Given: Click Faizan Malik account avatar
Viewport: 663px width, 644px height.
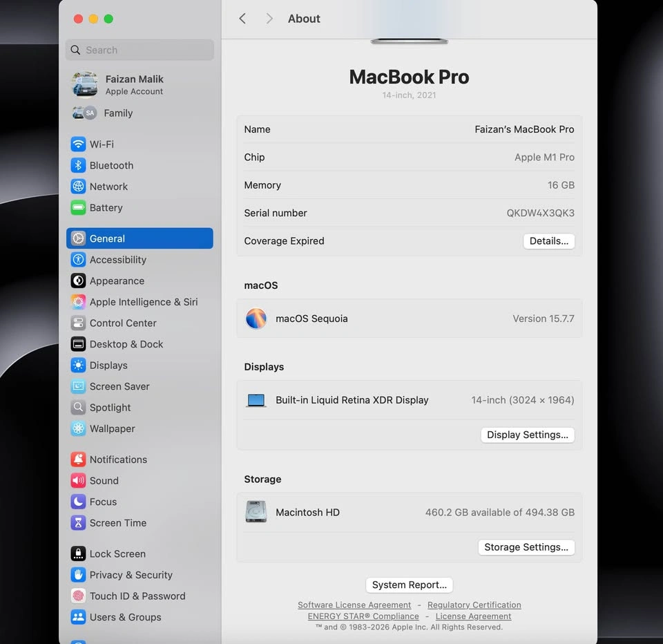Looking at the screenshot, I should tap(84, 84).
